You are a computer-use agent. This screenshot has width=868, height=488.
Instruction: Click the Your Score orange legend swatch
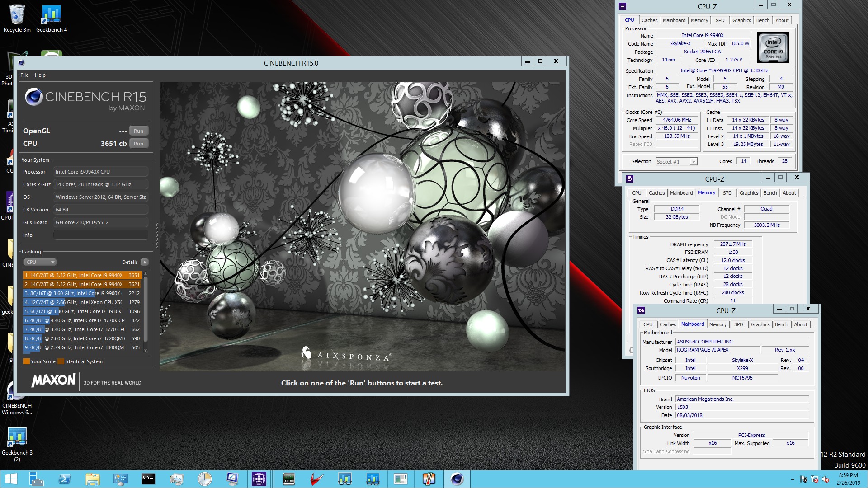26,361
